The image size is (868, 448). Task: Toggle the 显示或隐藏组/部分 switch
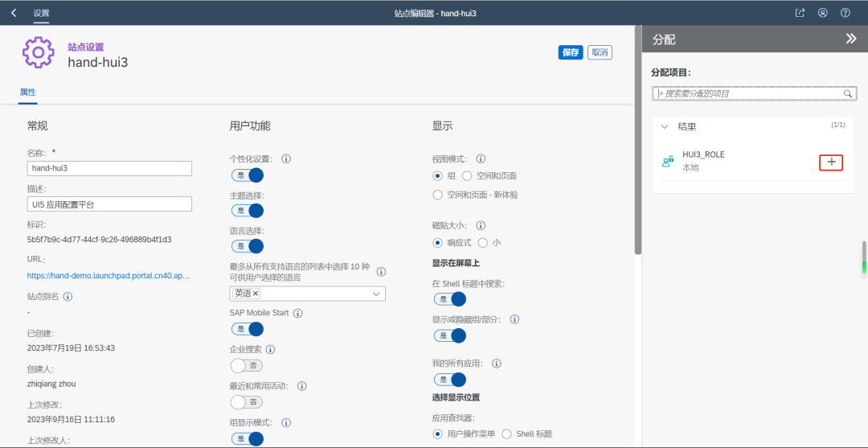[449, 335]
